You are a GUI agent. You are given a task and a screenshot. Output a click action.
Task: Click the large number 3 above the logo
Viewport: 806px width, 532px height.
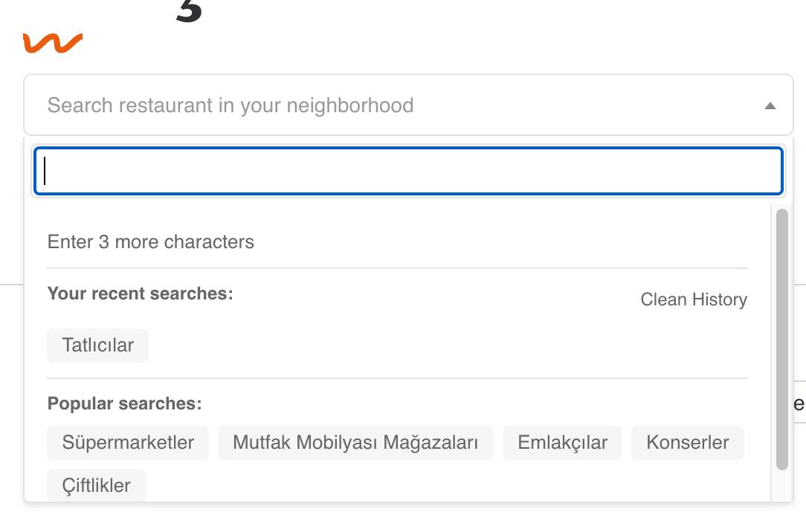coord(190,10)
